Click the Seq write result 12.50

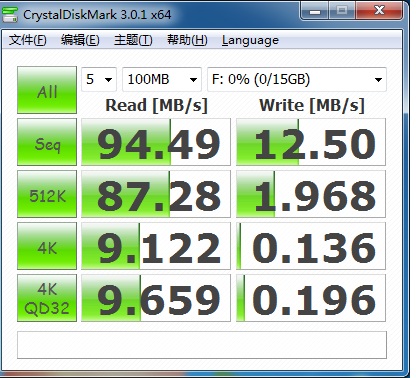[x=311, y=142]
